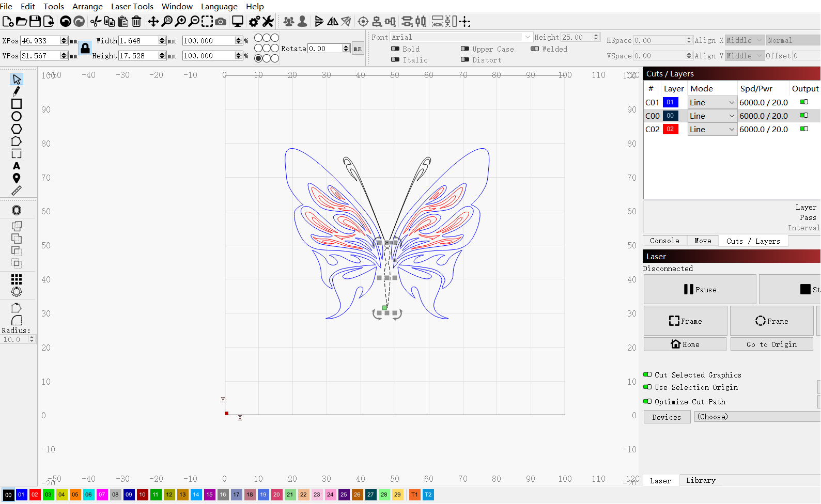Select the Measure ruler tool
The image size is (821, 504).
point(17,191)
